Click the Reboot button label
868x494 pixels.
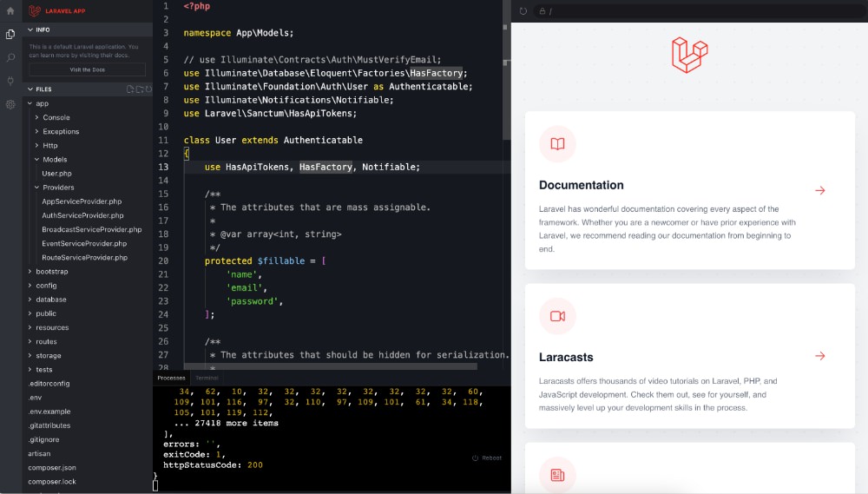pos(491,458)
